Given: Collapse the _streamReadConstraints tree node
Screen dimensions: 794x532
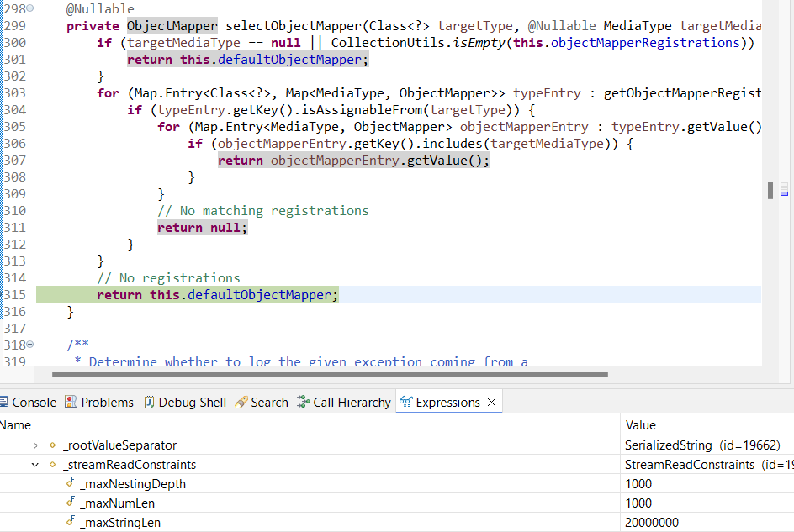Looking at the screenshot, I should (35, 465).
